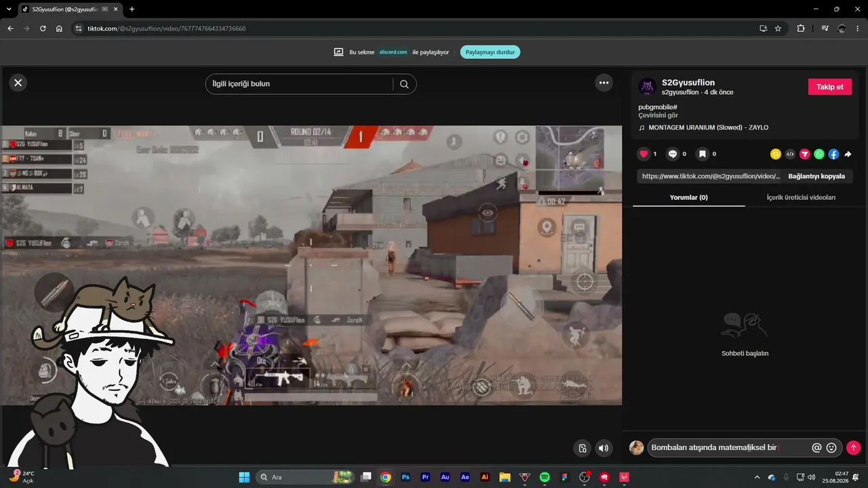
Task: Launch Premiere Pro from the taskbar
Action: click(x=425, y=477)
